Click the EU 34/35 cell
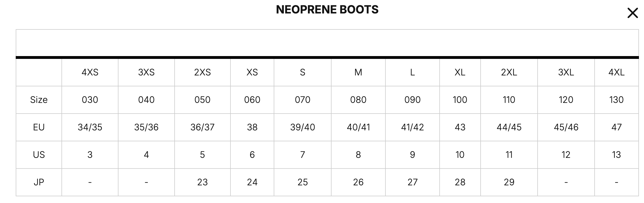The width and height of the screenshot is (644, 203). pyautogui.click(x=90, y=127)
